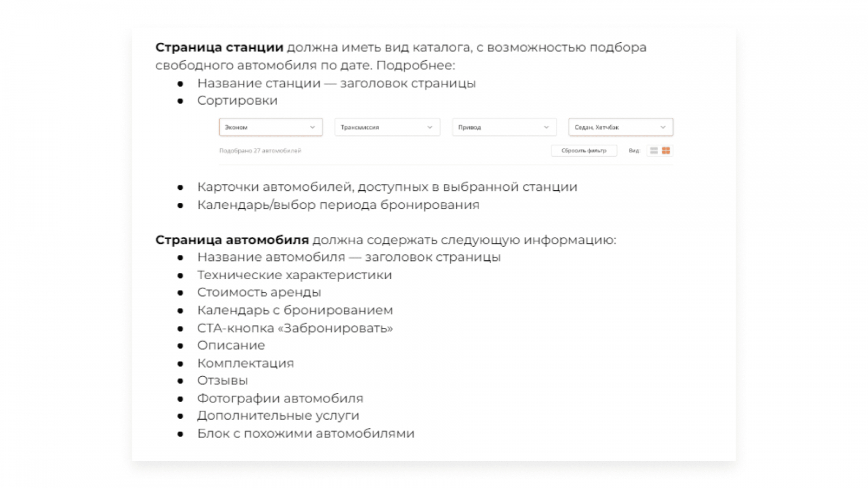This screenshot has height=488, width=868.
Task: Click the bold Страница автомобиля heading
Action: click(x=232, y=240)
